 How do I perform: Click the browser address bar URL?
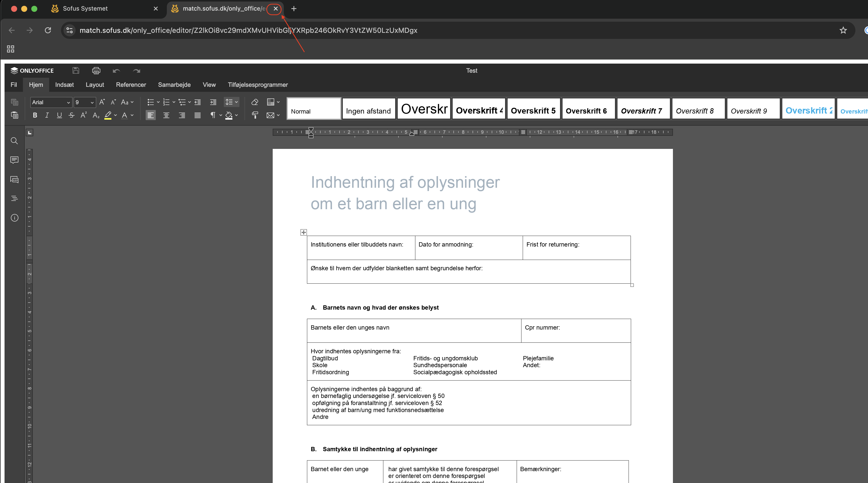(x=248, y=30)
